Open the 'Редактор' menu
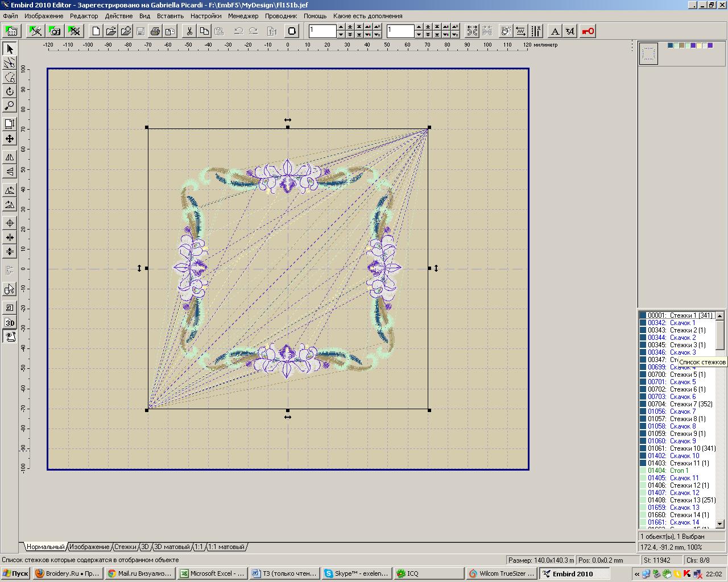 click(84, 16)
